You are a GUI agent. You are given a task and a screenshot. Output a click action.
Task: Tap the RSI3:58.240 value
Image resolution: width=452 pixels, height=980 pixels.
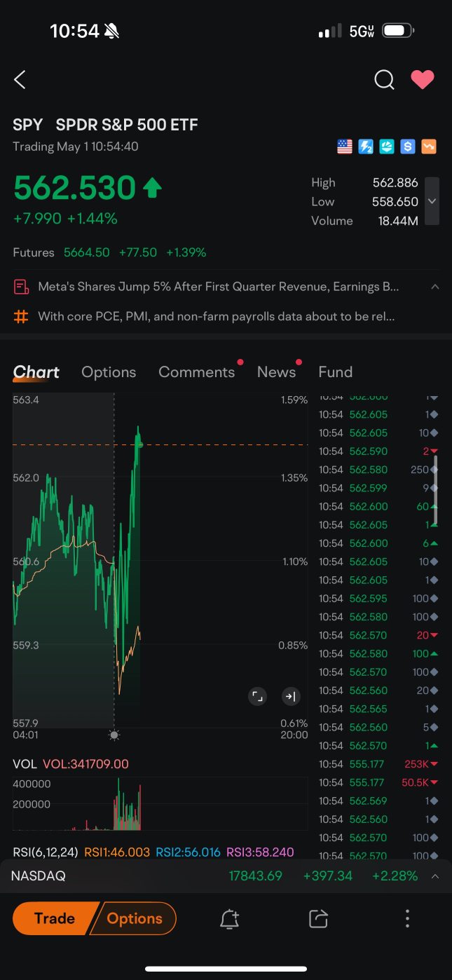260,852
